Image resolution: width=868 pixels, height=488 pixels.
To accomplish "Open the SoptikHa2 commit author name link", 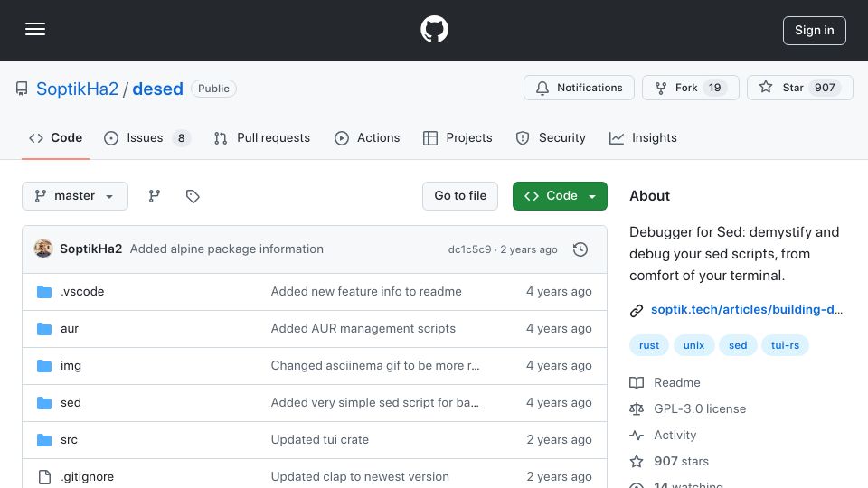I will click(90, 249).
